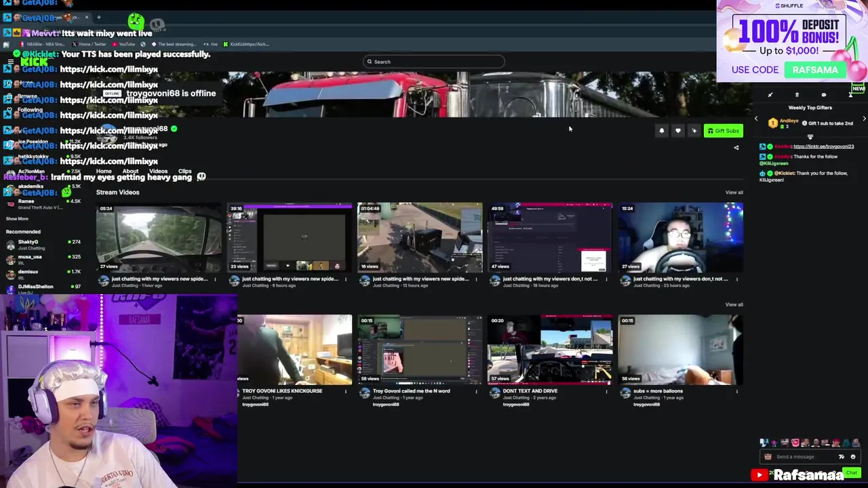Screen dimensions: 868x488
Task: Click the text formatting icon in chat input
Action: tap(842, 457)
